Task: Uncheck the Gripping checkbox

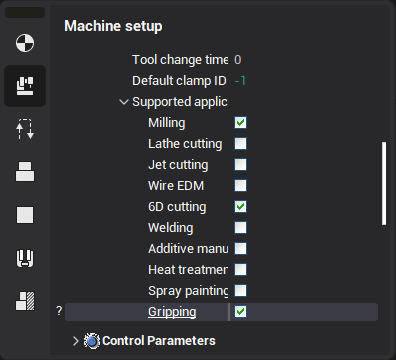Action: coord(240,312)
